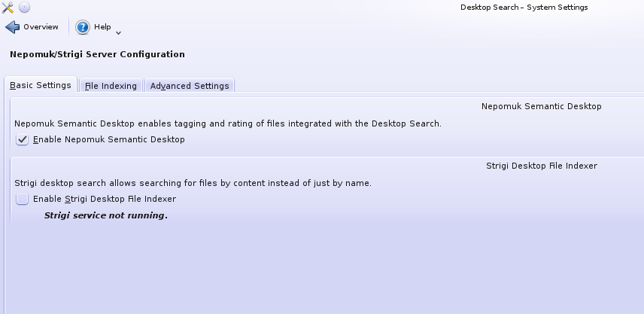Toggle the on-all-desktops pin button
Screen dimensions: 644x314
(x=24, y=8)
